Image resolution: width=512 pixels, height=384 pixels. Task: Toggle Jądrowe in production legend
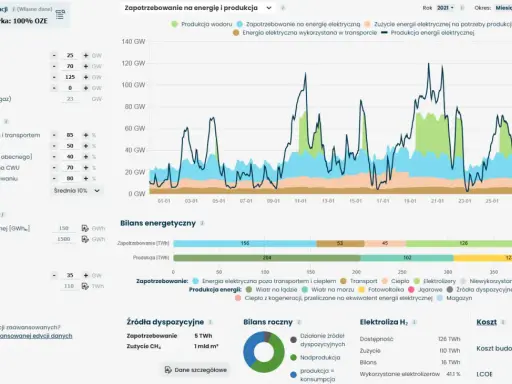coord(425,290)
